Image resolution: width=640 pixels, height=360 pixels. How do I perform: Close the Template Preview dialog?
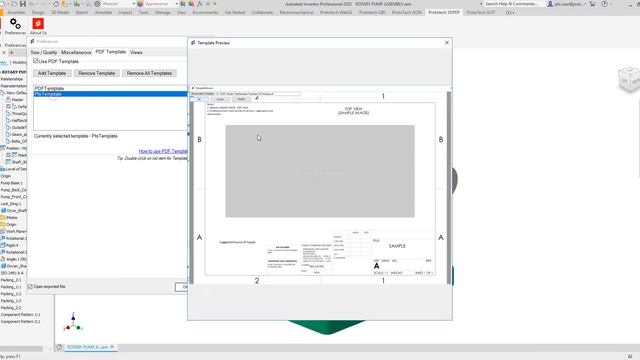pyautogui.click(x=447, y=42)
